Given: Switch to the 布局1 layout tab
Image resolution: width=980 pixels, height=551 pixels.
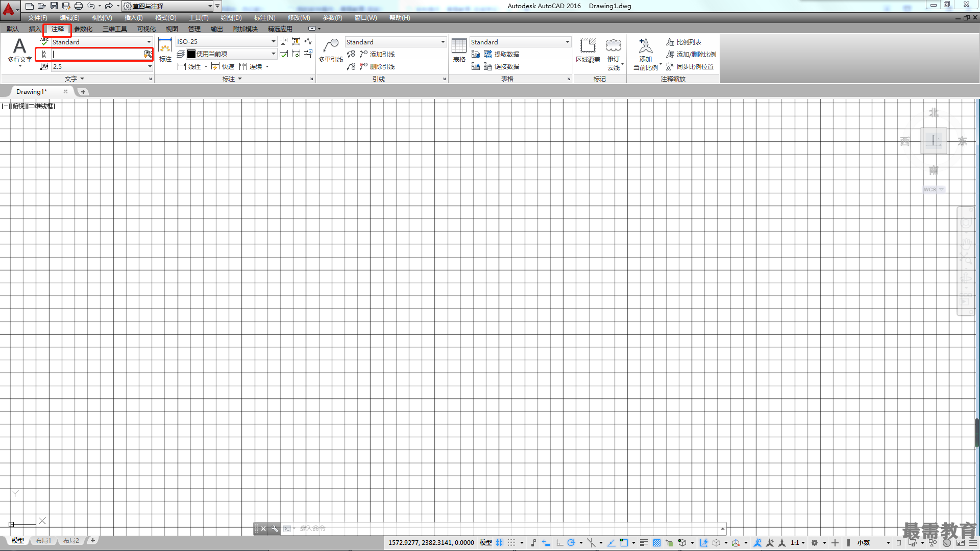Looking at the screenshot, I should click(43, 540).
